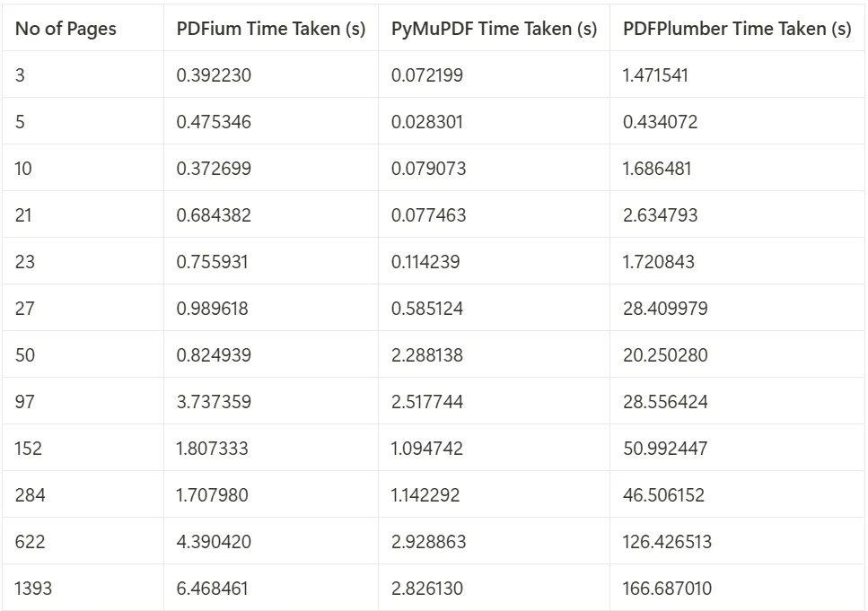This screenshot has height=611, width=868.
Task: Select the page count cell 622
Action: point(30,542)
